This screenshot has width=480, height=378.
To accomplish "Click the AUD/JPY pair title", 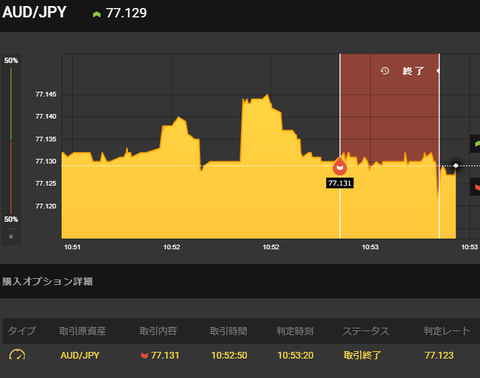I will [34, 12].
